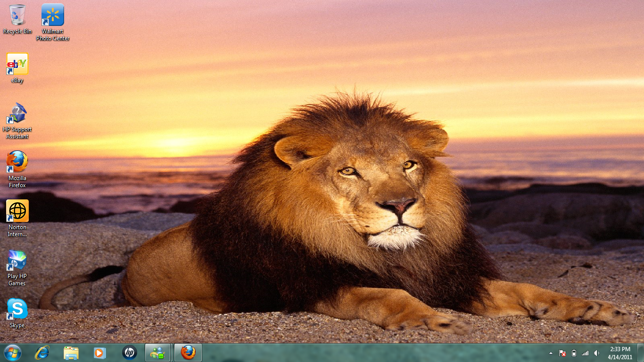Switch to the Firefox taskbar window
This screenshot has width=644, height=362.
[188, 353]
